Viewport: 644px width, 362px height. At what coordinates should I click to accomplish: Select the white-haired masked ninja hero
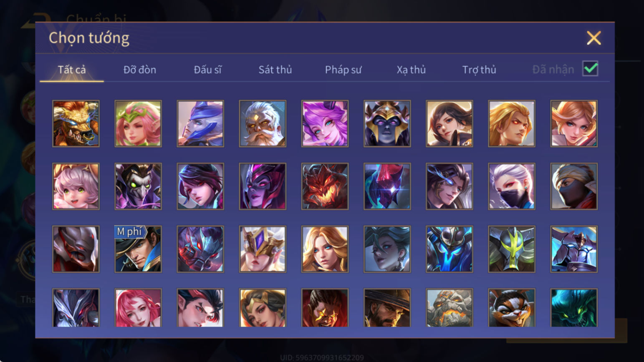pos(511,186)
